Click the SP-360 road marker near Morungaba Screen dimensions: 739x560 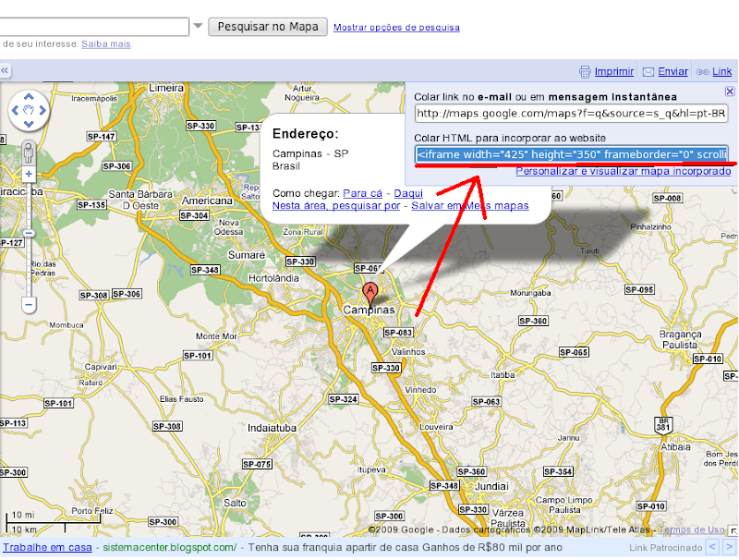point(533,321)
